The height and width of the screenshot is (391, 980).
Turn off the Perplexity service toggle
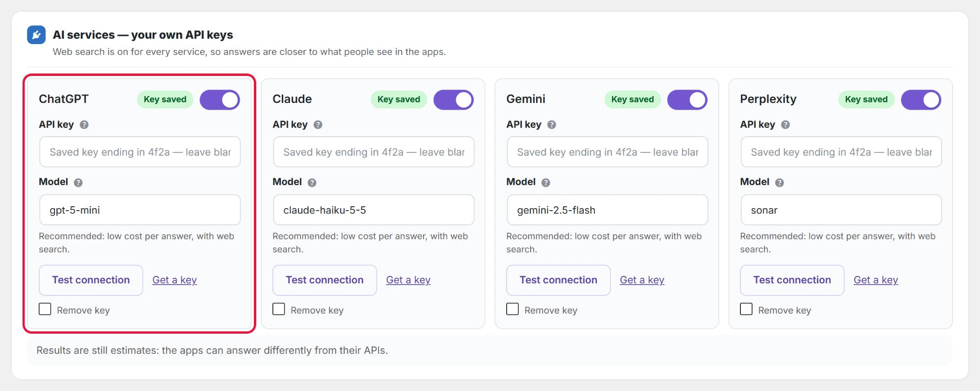[921, 99]
